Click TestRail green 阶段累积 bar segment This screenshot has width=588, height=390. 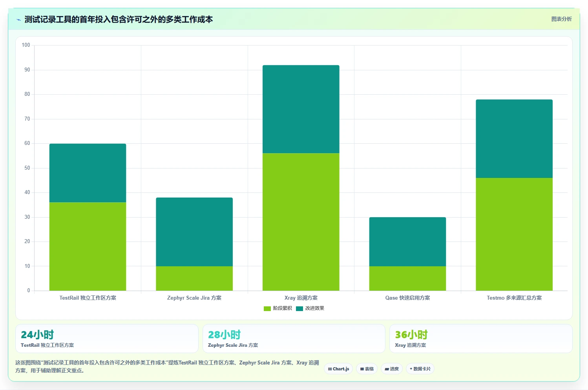(x=88, y=247)
